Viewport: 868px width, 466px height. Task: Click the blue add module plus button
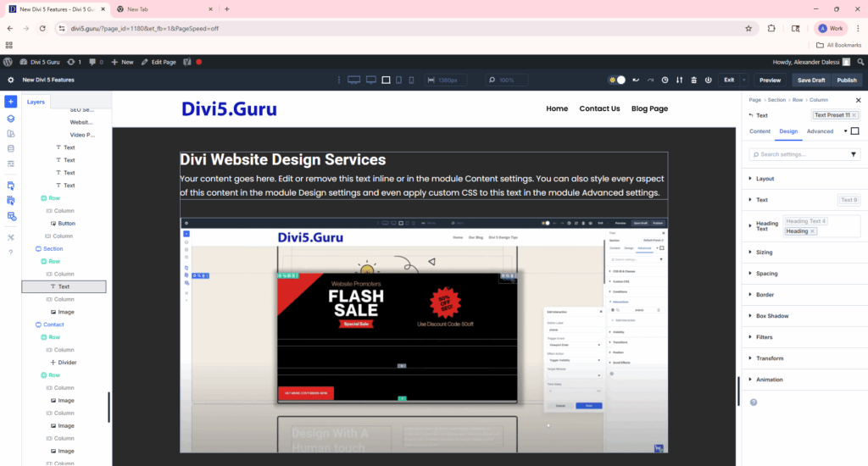(11, 102)
